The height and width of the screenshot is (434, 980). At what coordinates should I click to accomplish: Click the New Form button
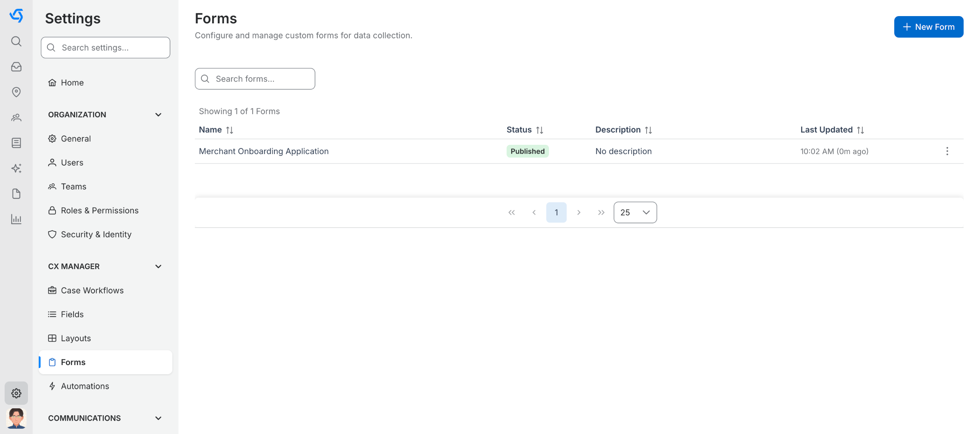click(x=928, y=27)
